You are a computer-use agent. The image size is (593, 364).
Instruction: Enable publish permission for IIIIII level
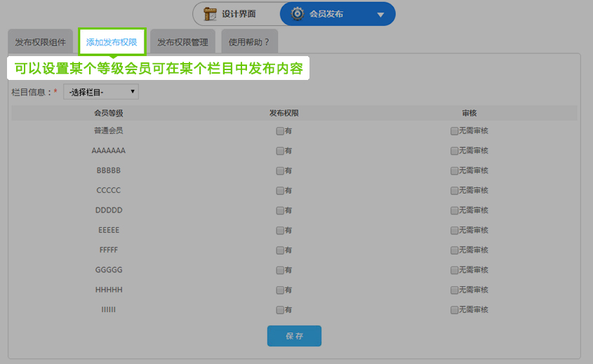pos(280,310)
